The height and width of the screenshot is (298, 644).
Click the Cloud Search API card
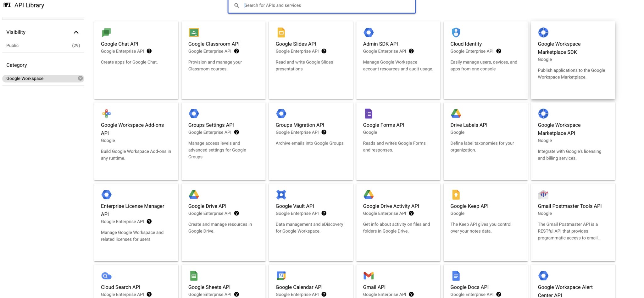pyautogui.click(x=136, y=281)
